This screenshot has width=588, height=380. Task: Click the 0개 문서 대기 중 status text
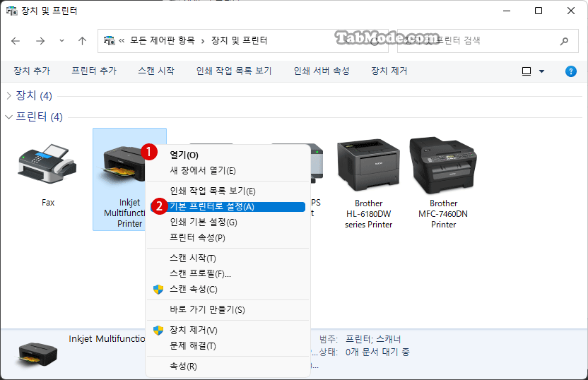tap(377, 352)
